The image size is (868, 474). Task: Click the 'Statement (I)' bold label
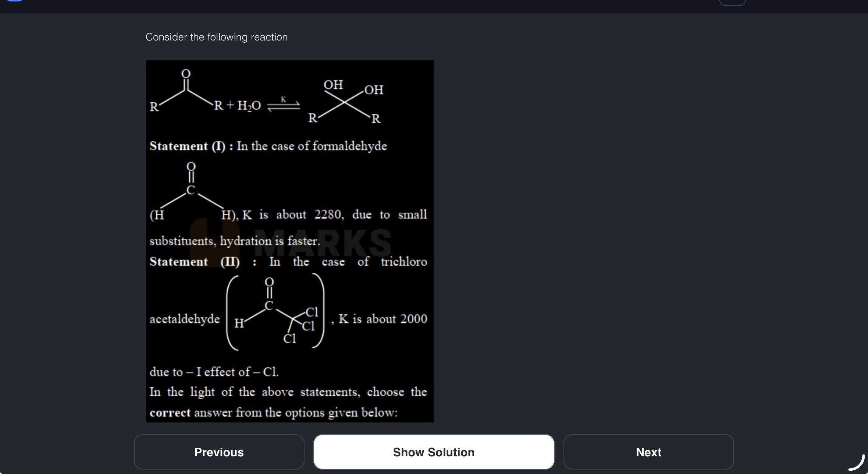click(x=188, y=146)
